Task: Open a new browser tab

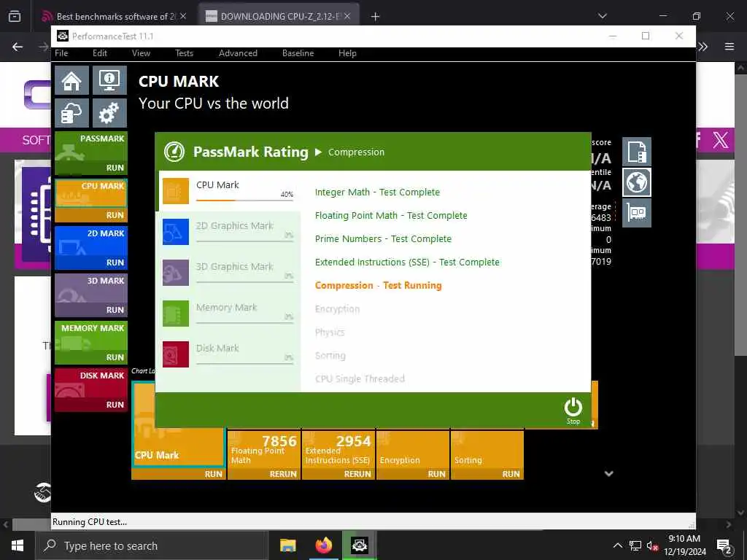Action: pyautogui.click(x=376, y=16)
